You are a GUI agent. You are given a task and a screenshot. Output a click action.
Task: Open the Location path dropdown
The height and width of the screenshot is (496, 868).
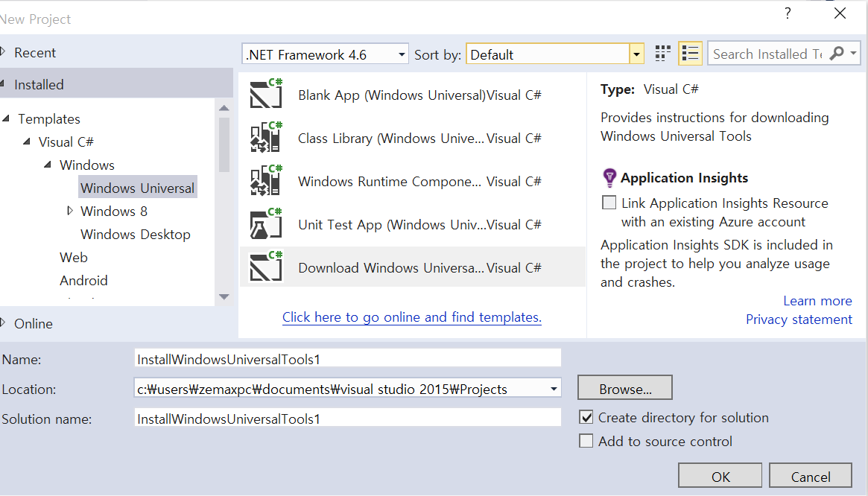(x=554, y=390)
